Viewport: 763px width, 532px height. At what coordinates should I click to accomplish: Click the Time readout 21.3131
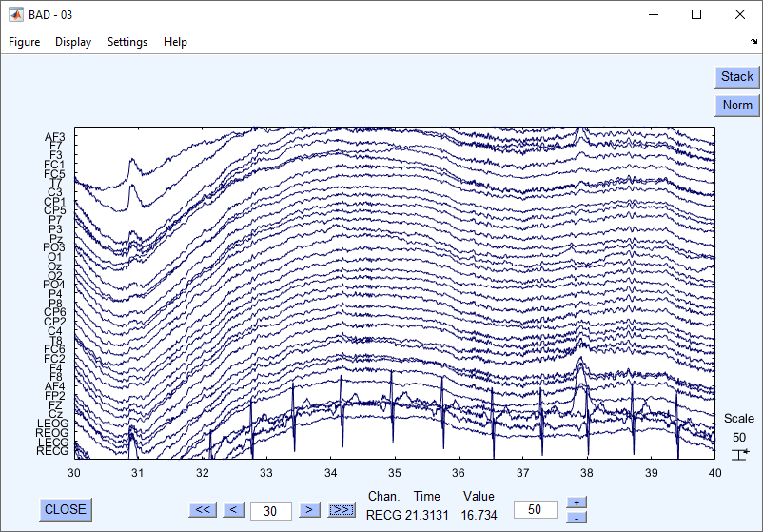(427, 516)
